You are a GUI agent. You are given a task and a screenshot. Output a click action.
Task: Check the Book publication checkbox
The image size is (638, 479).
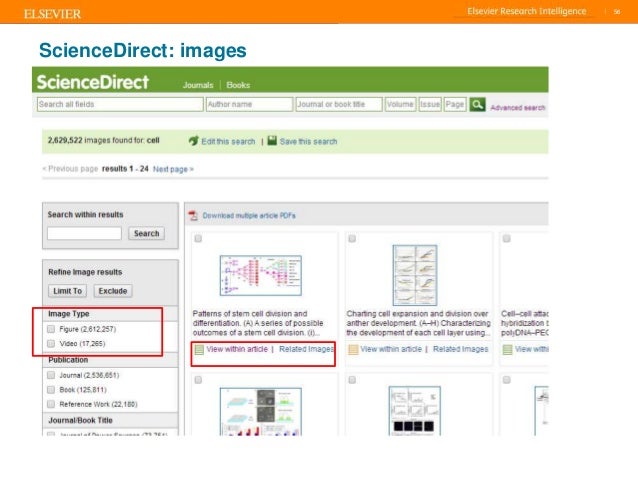(x=51, y=389)
